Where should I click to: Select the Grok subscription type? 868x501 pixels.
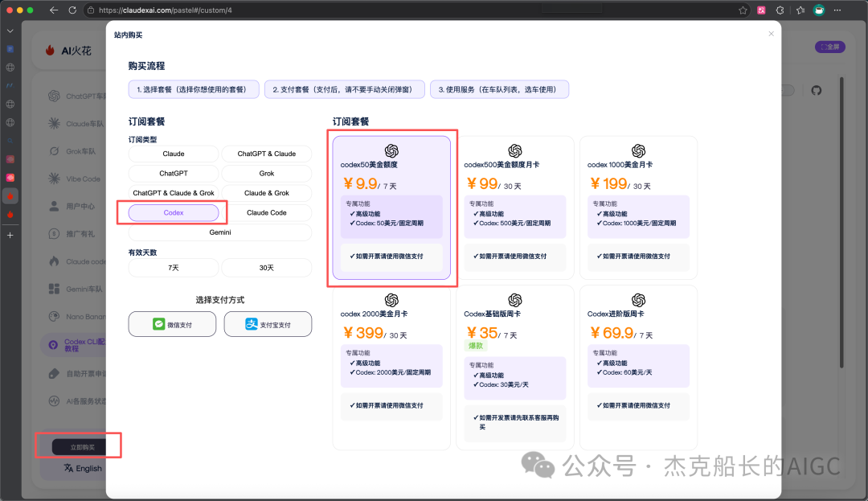(266, 173)
